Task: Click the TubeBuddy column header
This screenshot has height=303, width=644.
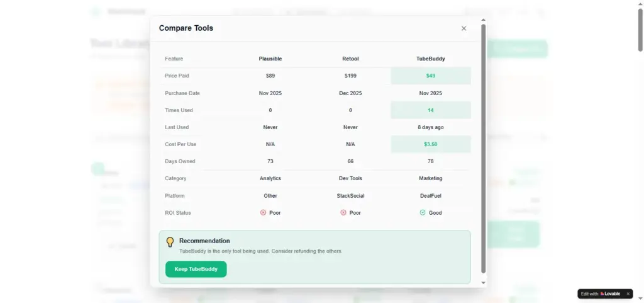Action: pos(430,59)
